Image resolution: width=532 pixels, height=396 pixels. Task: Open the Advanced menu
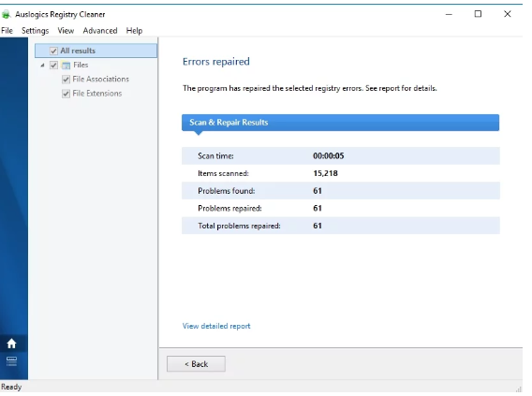pyautogui.click(x=100, y=31)
